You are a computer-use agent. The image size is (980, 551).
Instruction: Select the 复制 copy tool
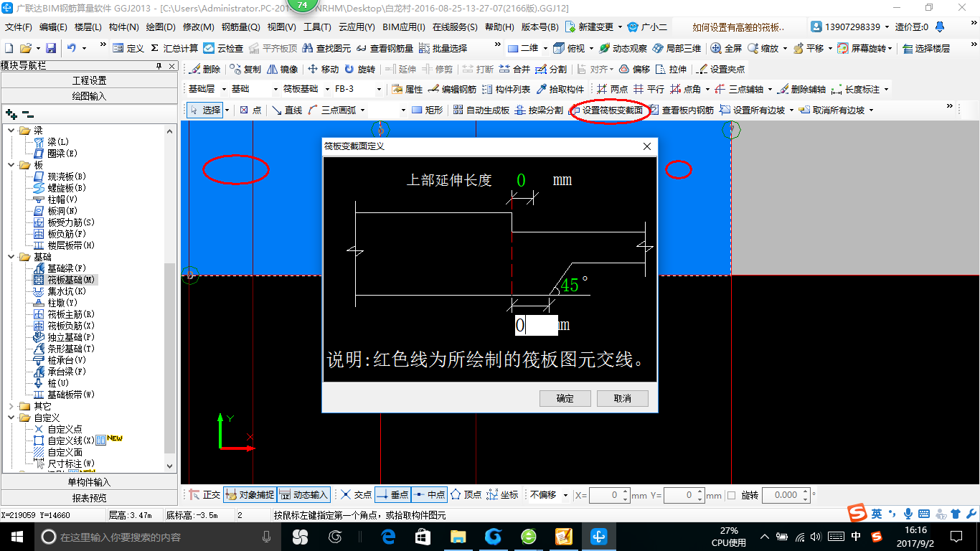(x=245, y=70)
